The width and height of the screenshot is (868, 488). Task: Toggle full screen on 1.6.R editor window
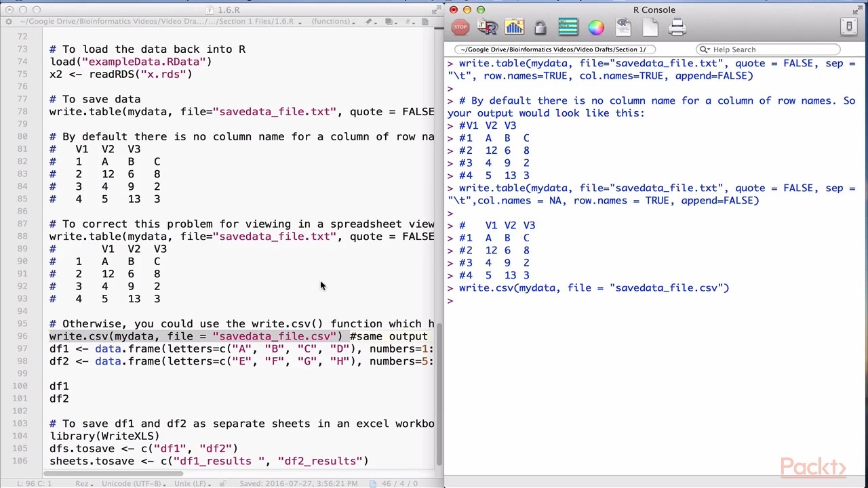[435, 9]
